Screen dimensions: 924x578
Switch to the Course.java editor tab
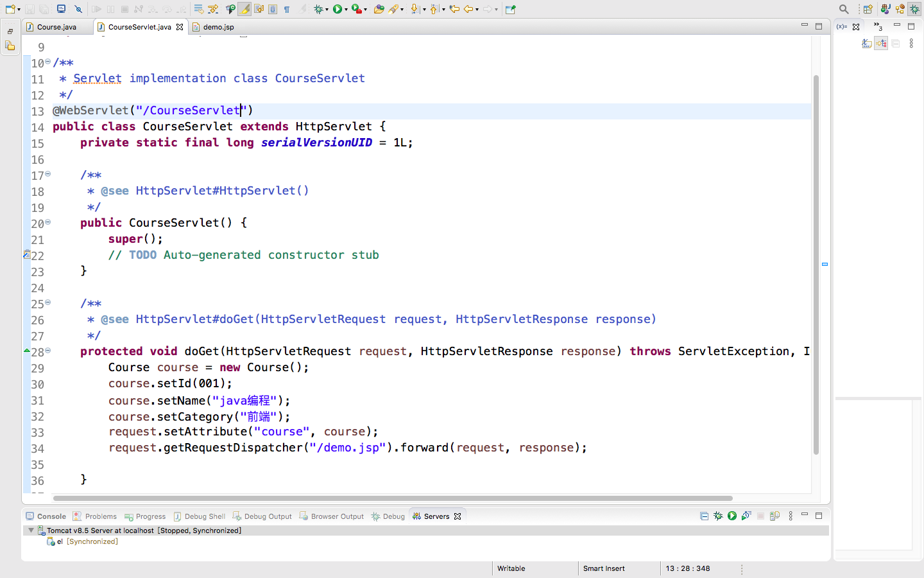click(x=56, y=27)
